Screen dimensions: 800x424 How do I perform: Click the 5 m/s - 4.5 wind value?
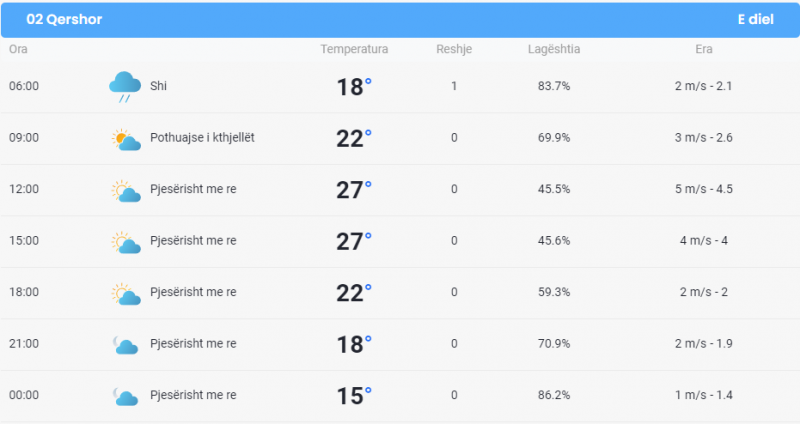[704, 189]
